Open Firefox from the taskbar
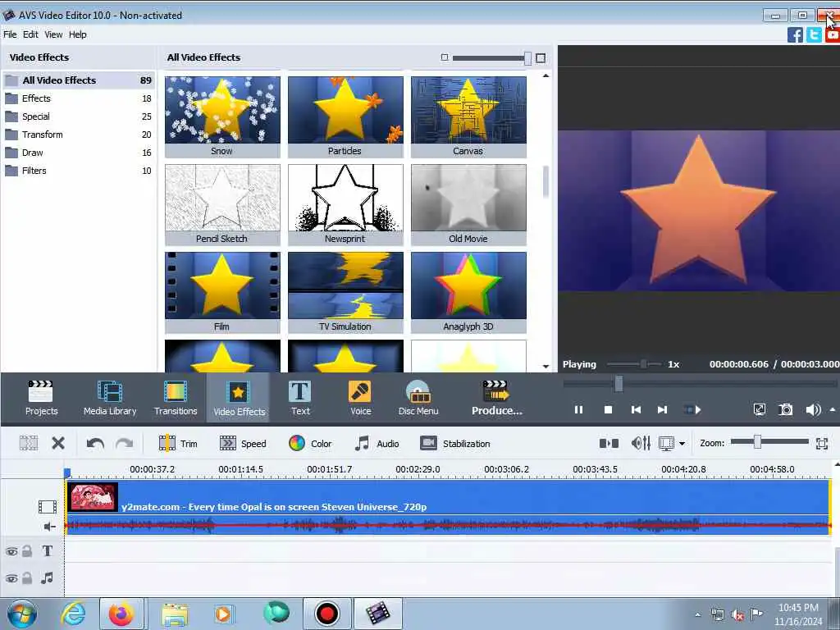The height and width of the screenshot is (630, 840). click(x=121, y=614)
